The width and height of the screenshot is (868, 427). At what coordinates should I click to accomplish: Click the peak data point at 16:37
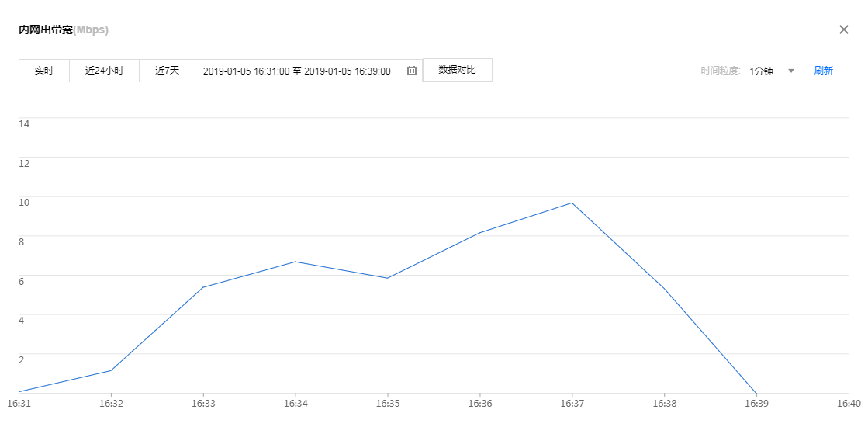pos(572,203)
